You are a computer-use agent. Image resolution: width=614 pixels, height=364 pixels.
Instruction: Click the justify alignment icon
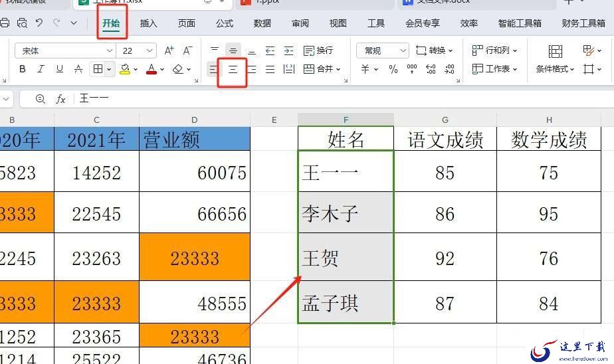point(270,70)
